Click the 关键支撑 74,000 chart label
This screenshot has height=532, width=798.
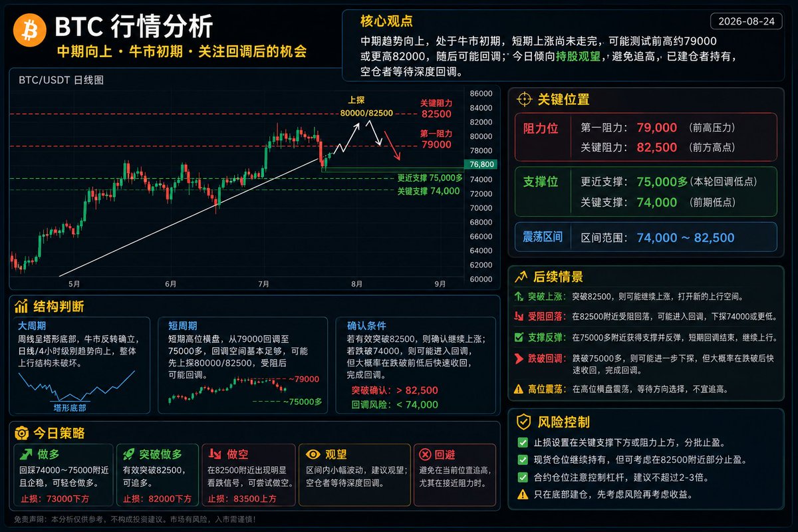428,191
